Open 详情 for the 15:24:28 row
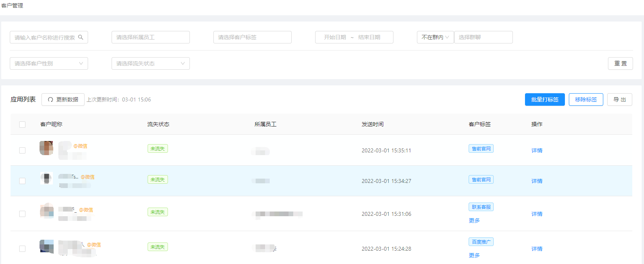The width and height of the screenshot is (644, 264). 537,249
